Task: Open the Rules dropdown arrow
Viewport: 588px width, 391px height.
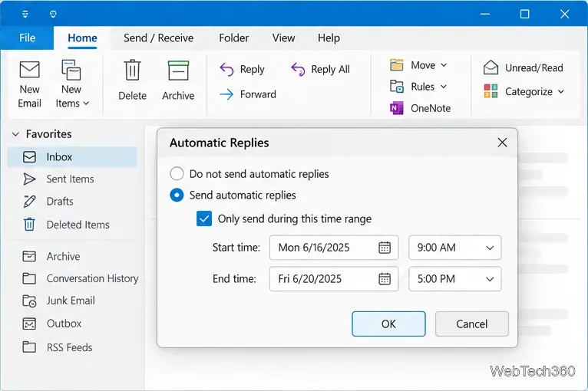Action: pos(443,87)
